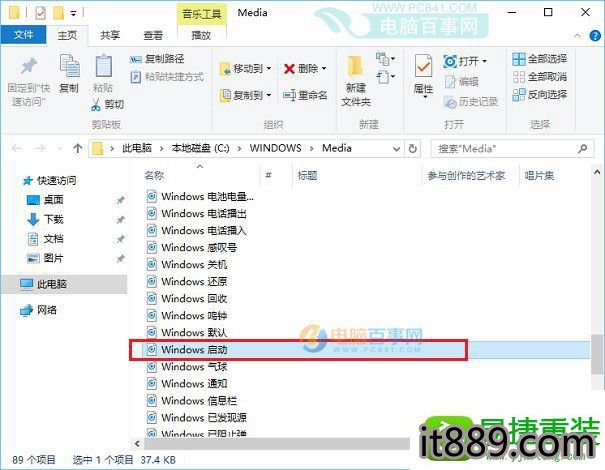
Task: Expand the Open (打开) dropdown arrow
Action: 485,61
